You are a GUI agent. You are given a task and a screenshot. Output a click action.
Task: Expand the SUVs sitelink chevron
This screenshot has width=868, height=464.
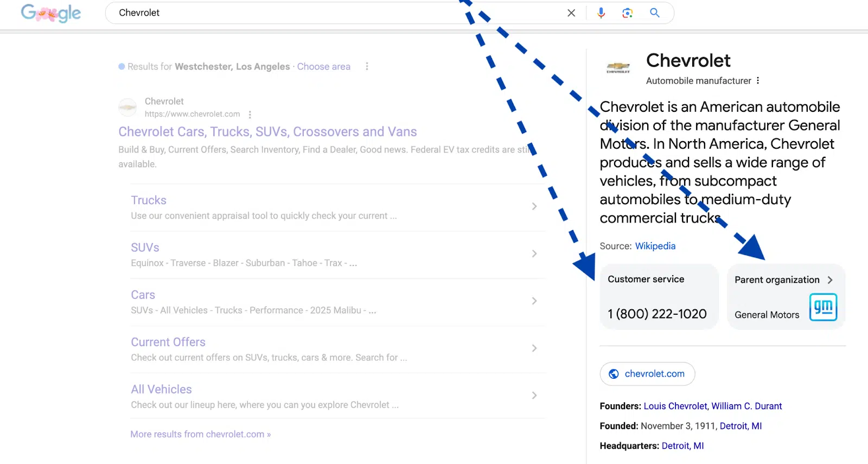pos(534,253)
